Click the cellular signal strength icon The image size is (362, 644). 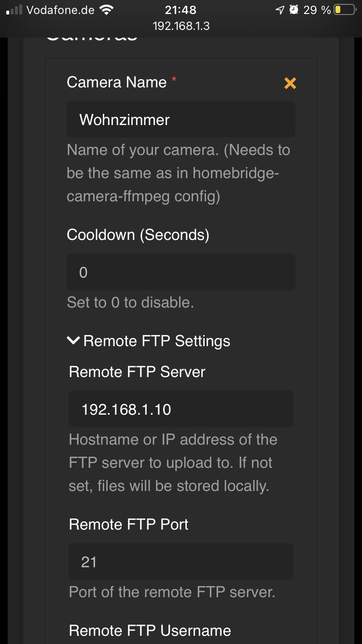click(14, 9)
